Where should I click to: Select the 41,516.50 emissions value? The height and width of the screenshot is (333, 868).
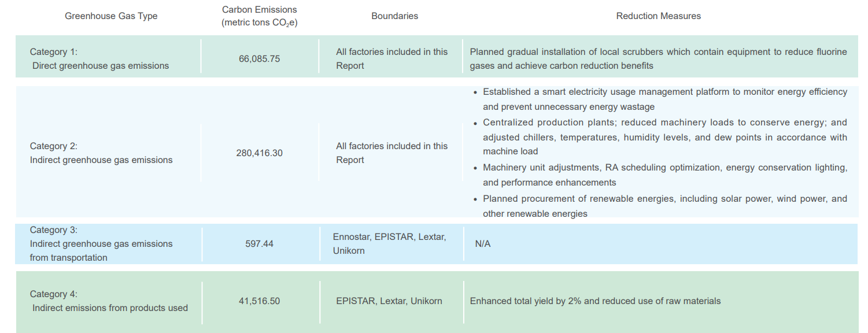point(259,301)
